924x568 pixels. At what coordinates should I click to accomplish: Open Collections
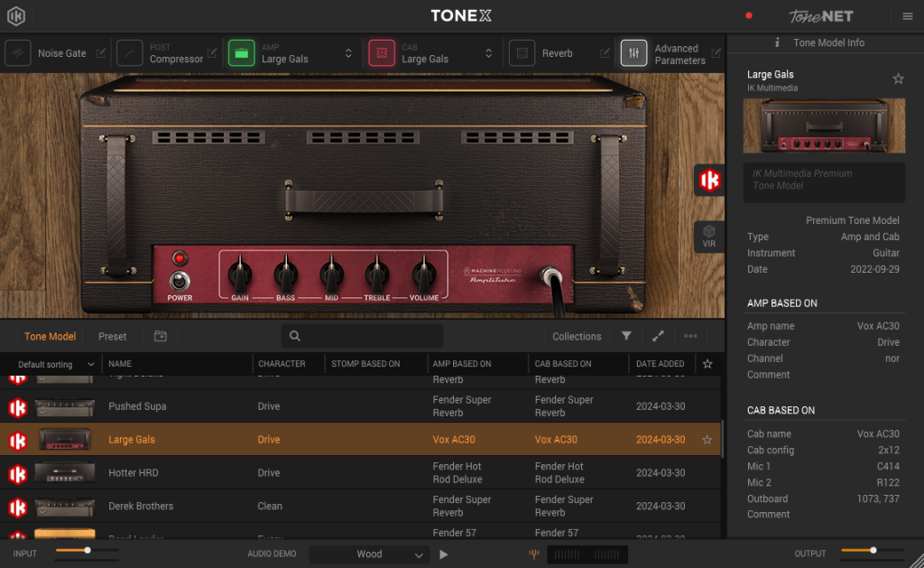[577, 336]
